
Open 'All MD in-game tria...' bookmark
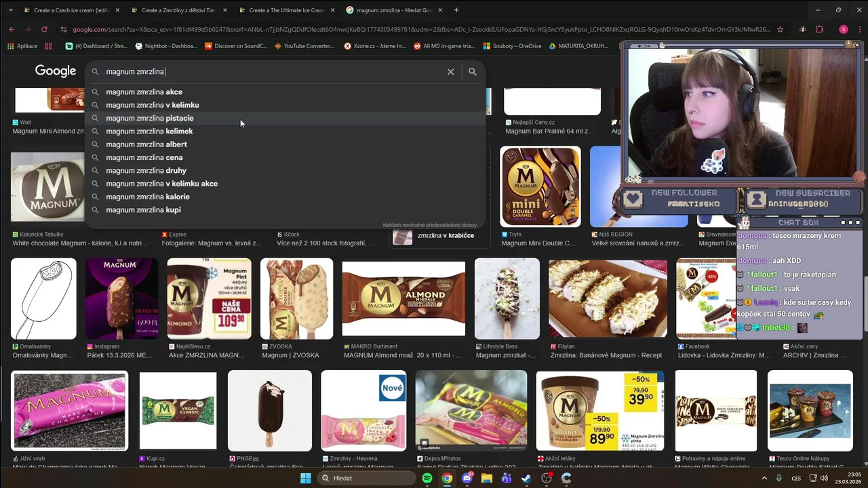click(443, 46)
